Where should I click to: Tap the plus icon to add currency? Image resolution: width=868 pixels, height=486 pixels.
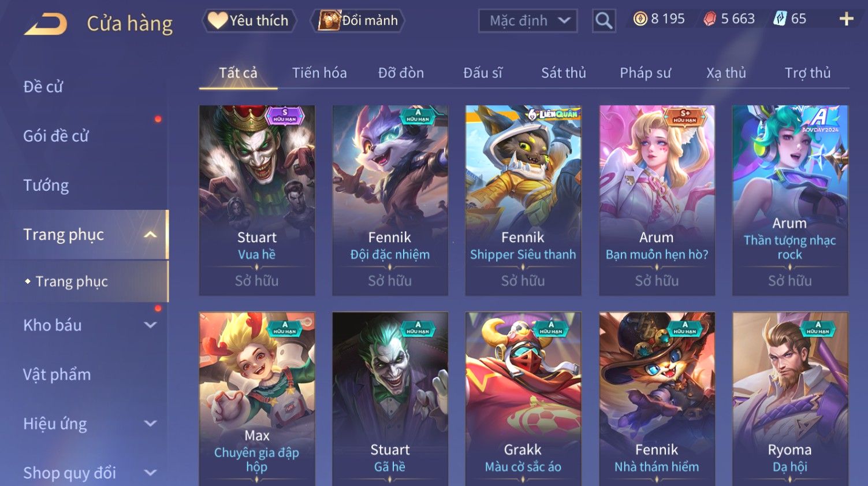846,19
